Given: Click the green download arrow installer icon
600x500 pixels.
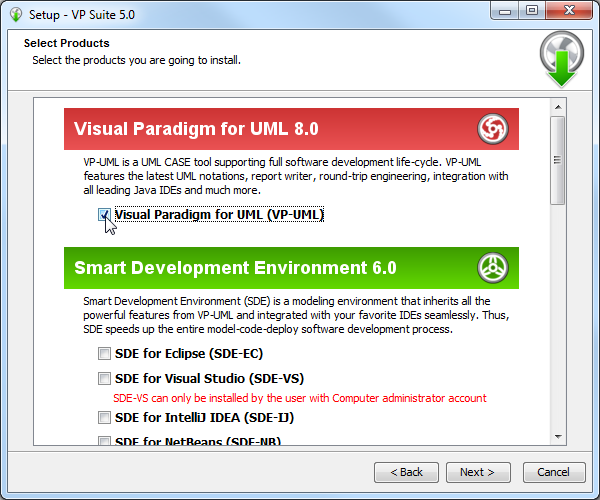Looking at the screenshot, I should [x=562, y=59].
